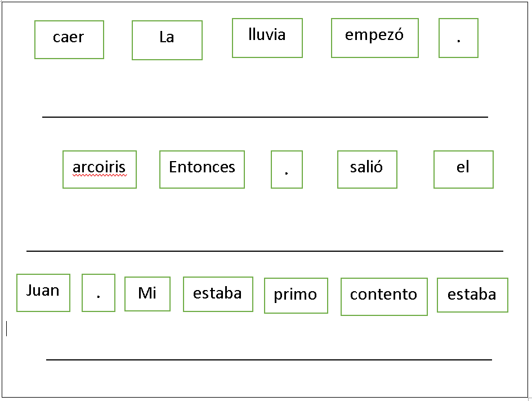This screenshot has width=532, height=401.
Task: Click the 'La' word box
Action: 167,40
